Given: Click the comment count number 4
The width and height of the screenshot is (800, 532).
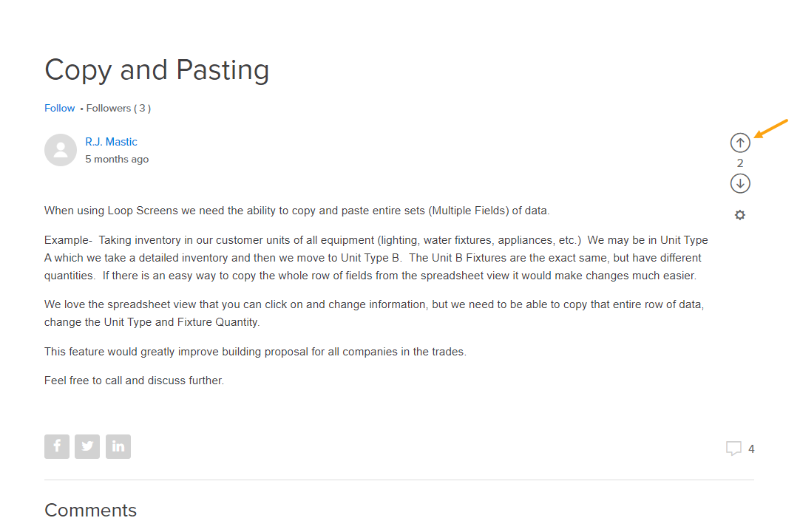Looking at the screenshot, I should (x=751, y=449).
